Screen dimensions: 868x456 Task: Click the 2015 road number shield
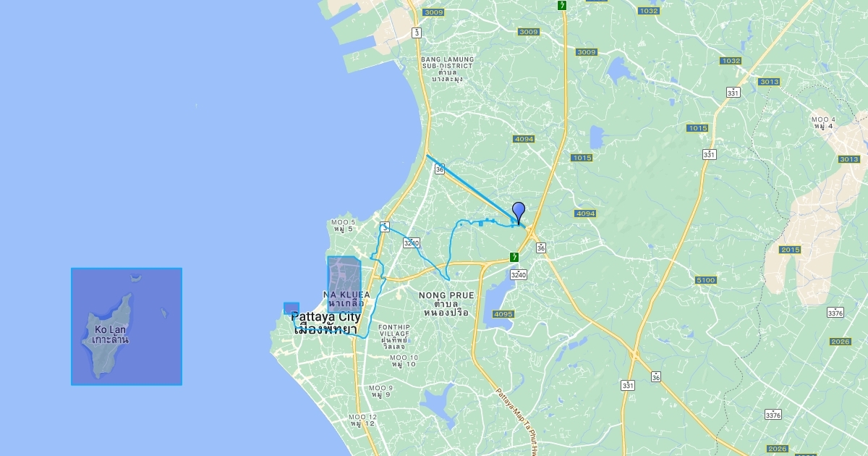tap(790, 250)
